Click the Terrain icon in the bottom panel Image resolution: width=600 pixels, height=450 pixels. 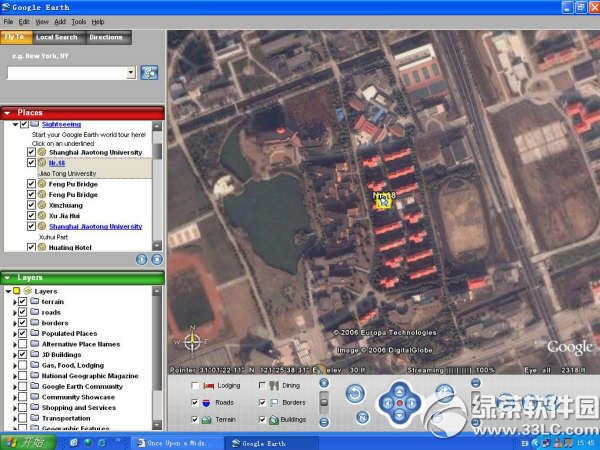point(206,420)
